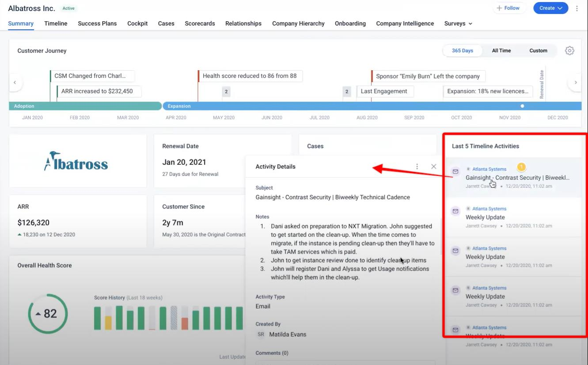Close the Activity Details panel
The height and width of the screenshot is (365, 588).
point(433,167)
